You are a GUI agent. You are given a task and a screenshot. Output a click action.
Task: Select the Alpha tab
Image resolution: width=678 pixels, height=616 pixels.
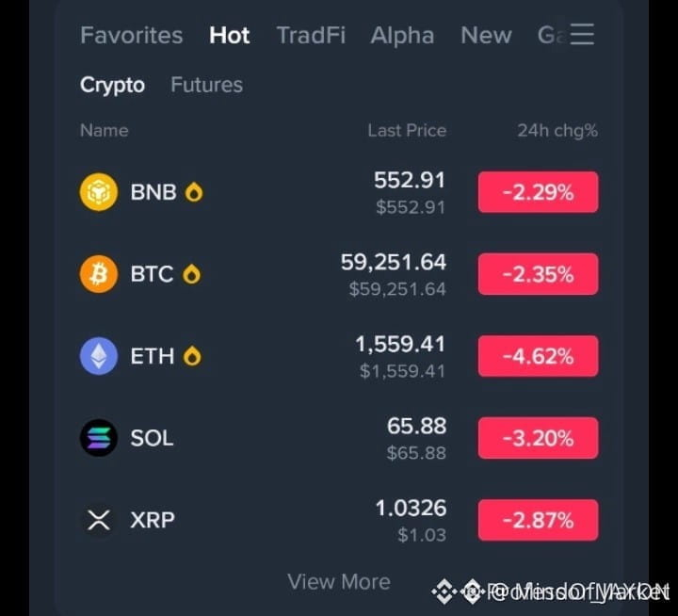point(402,35)
